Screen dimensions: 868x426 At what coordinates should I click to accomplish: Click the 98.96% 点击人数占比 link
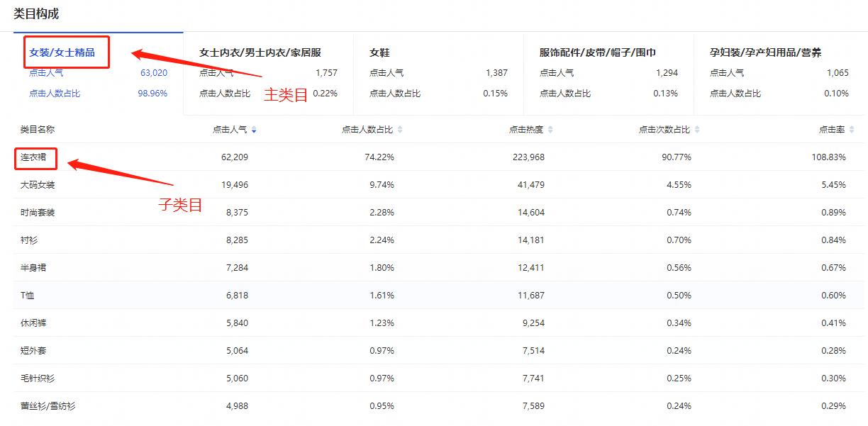[153, 93]
